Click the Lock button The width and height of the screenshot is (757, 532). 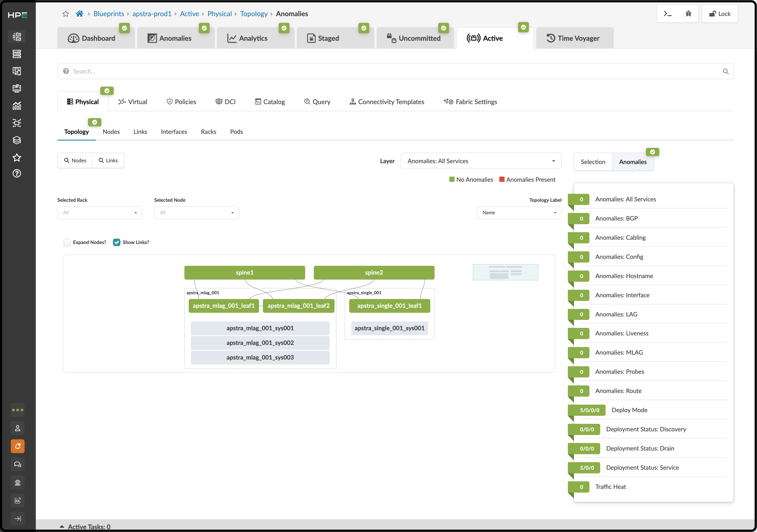[x=720, y=14]
